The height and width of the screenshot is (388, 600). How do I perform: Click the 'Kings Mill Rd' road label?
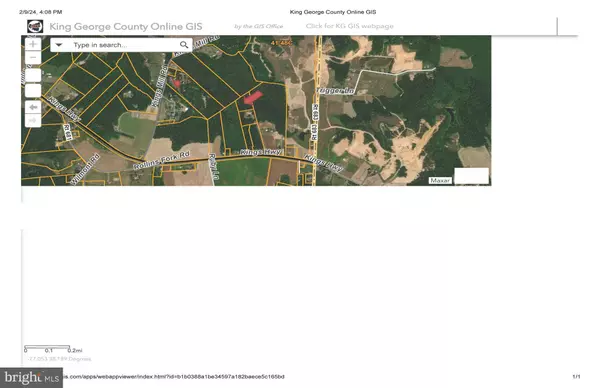tap(160, 86)
